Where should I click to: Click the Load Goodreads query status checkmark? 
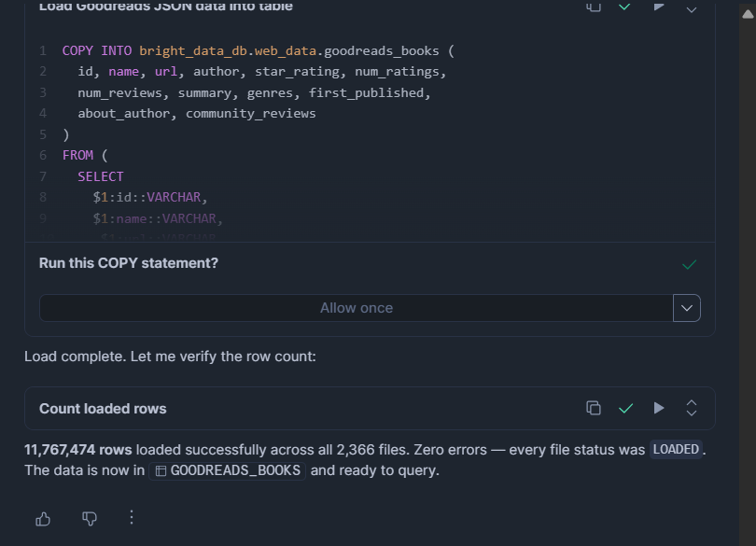[624, 7]
